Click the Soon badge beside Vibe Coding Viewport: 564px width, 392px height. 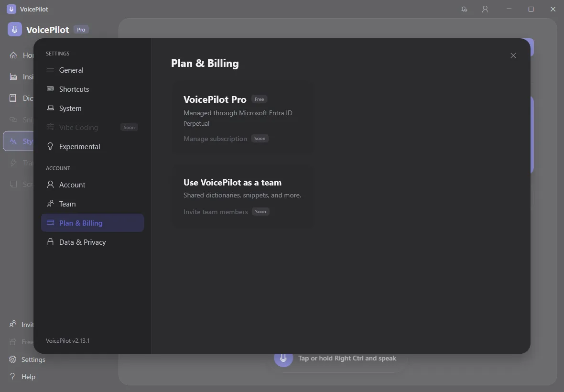tap(129, 127)
